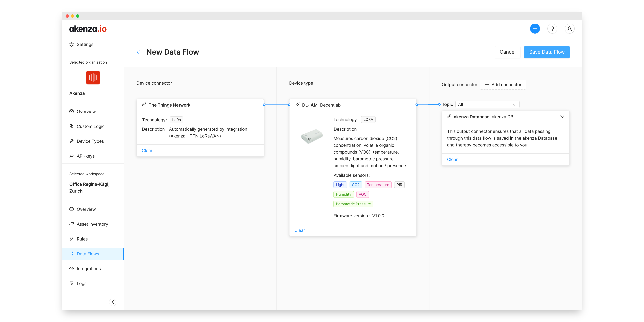Screen dimensions: 644x322
Task: Open Integrations in the sidebar
Action: (x=93, y=269)
